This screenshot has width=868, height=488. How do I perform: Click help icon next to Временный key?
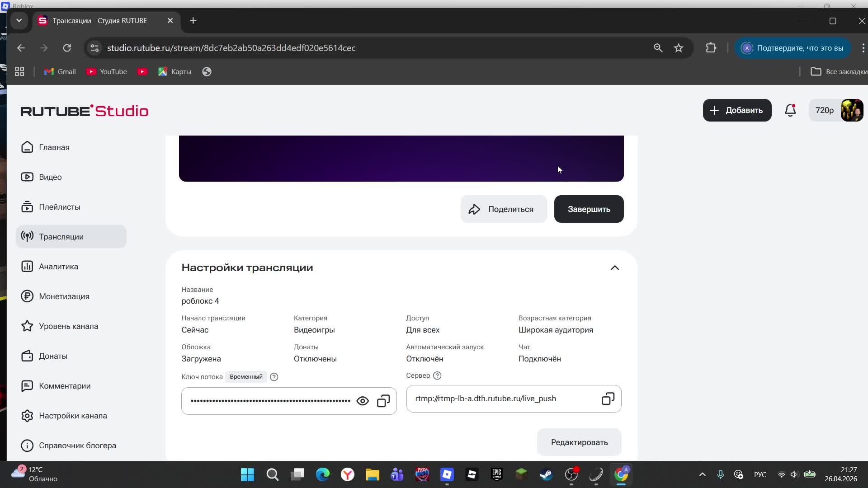point(274,377)
